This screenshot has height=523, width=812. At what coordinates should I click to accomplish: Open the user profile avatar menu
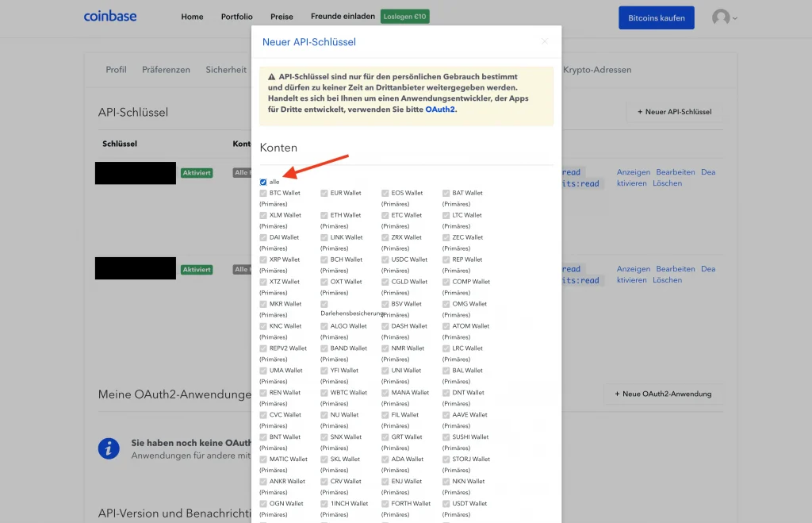(x=723, y=17)
